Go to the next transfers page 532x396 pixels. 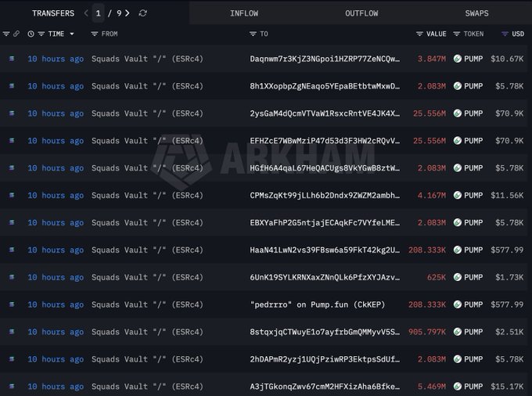coord(128,13)
